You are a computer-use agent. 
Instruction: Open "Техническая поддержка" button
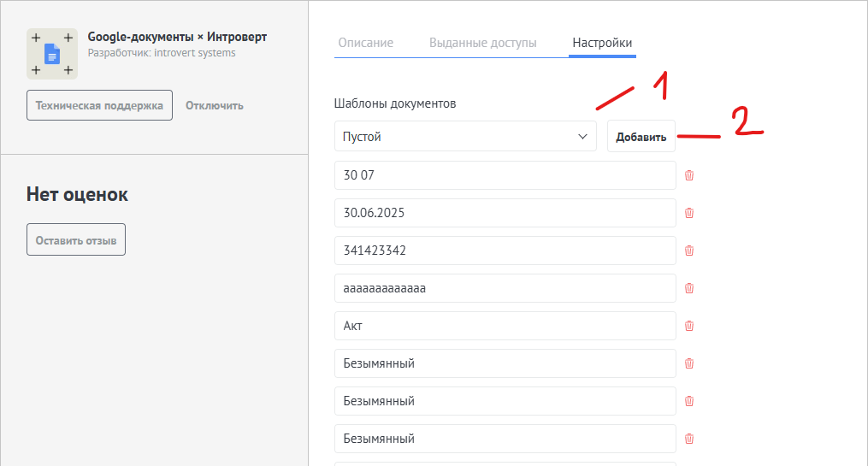coord(100,105)
